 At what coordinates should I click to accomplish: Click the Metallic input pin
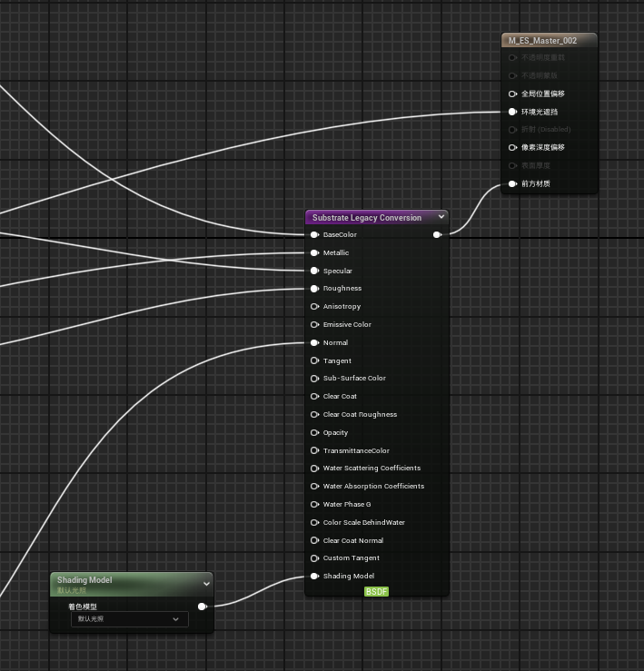[314, 253]
